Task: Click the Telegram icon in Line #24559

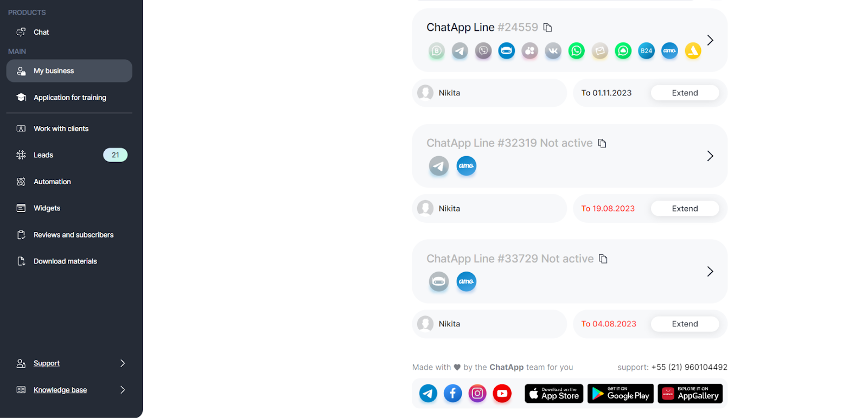Action: pyautogui.click(x=460, y=51)
